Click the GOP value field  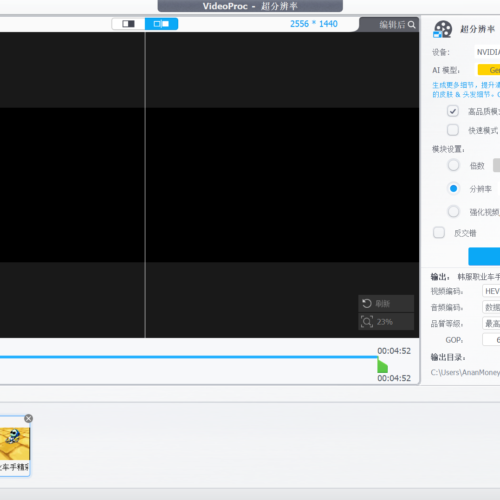[x=491, y=340]
